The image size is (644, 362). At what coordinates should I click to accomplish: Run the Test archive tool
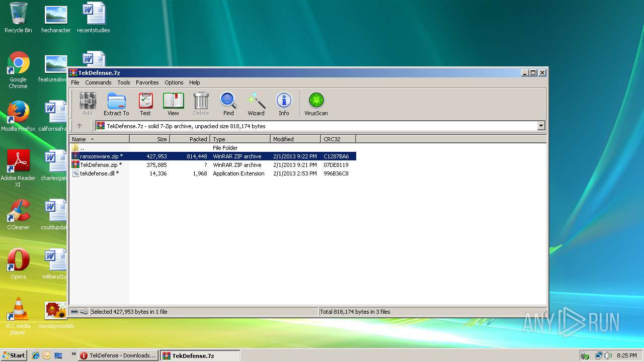pos(145,104)
